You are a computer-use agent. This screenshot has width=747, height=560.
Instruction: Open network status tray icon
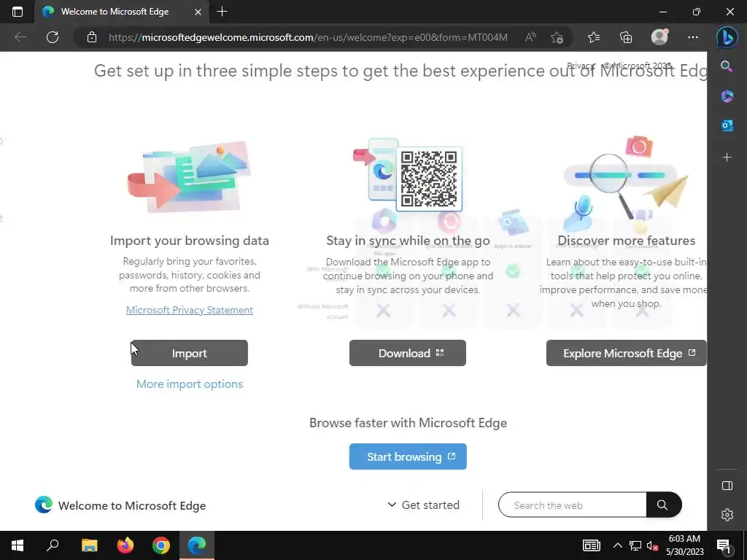[x=635, y=545]
